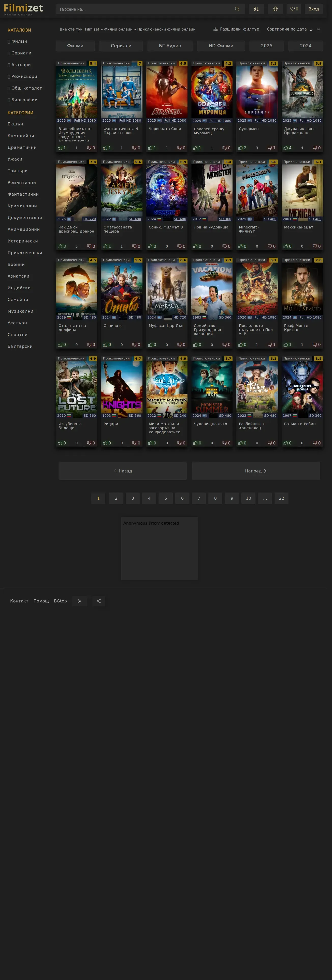Like Граф Монте Кристо
The height and width of the screenshot is (980, 332).
[287, 345]
